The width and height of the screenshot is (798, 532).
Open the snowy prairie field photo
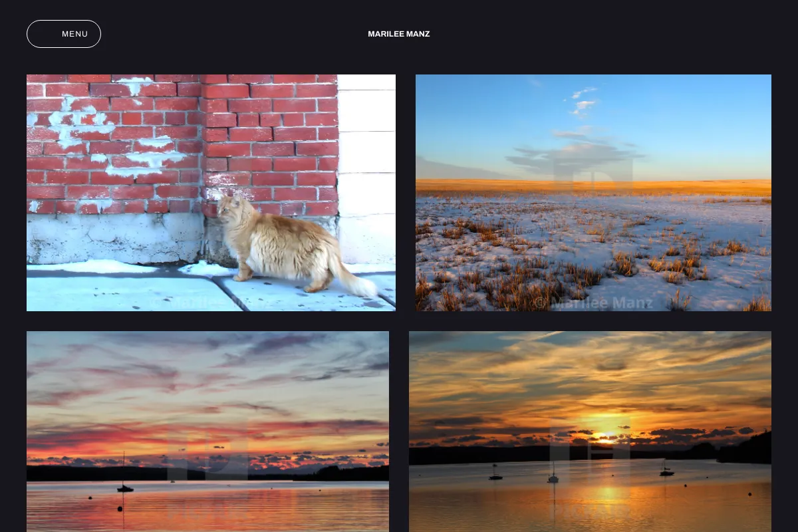pyautogui.click(x=593, y=193)
